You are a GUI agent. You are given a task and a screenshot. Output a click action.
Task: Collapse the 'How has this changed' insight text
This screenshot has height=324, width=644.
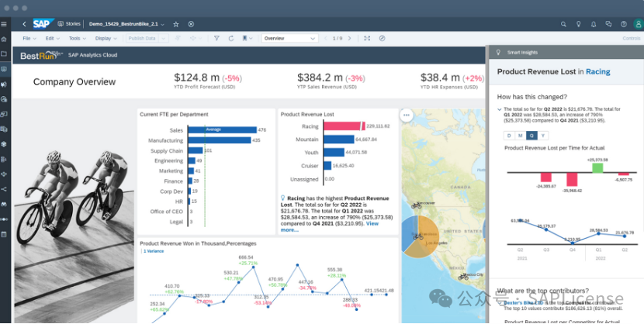coord(499,109)
